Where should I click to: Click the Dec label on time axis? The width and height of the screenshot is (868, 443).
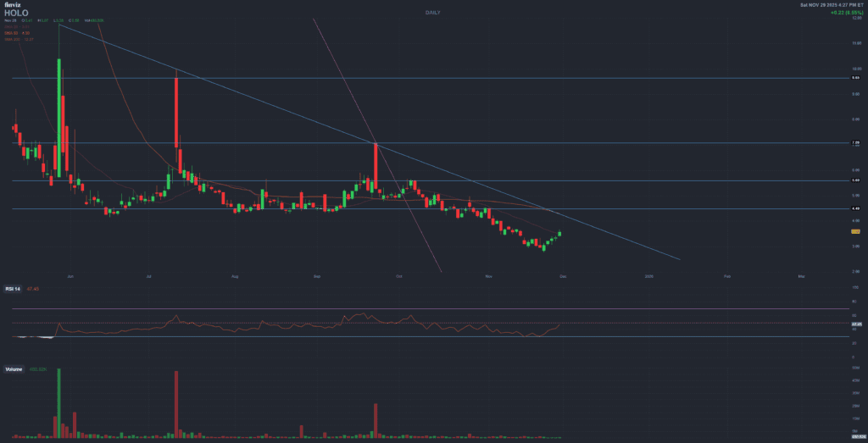(x=564, y=275)
